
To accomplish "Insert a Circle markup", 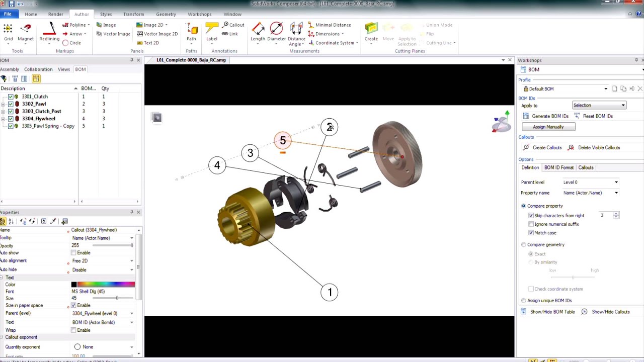I will [x=71, y=43].
